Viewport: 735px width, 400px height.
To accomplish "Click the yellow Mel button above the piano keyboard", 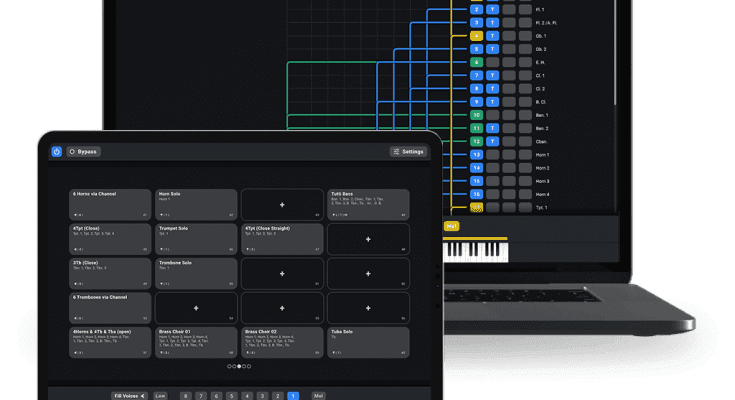I will (451, 226).
